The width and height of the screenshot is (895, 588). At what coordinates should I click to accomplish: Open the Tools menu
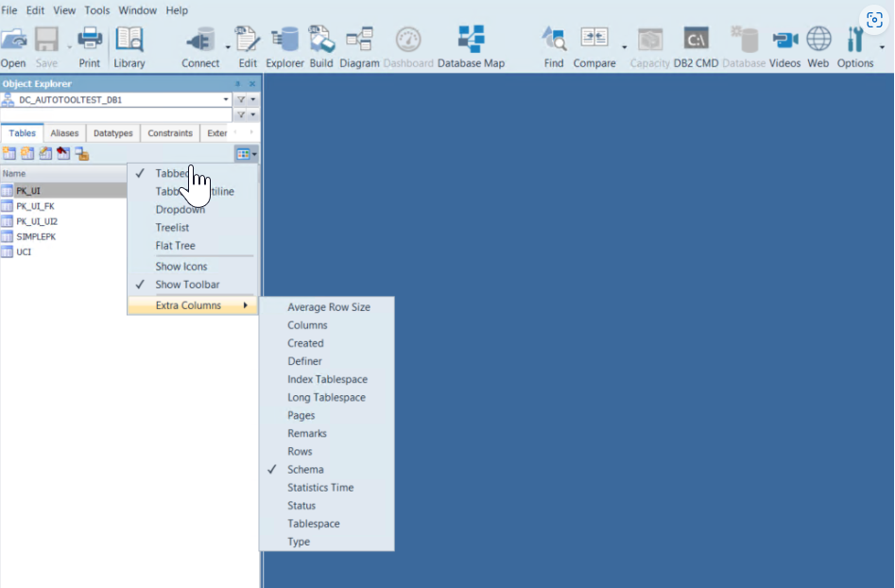[96, 10]
